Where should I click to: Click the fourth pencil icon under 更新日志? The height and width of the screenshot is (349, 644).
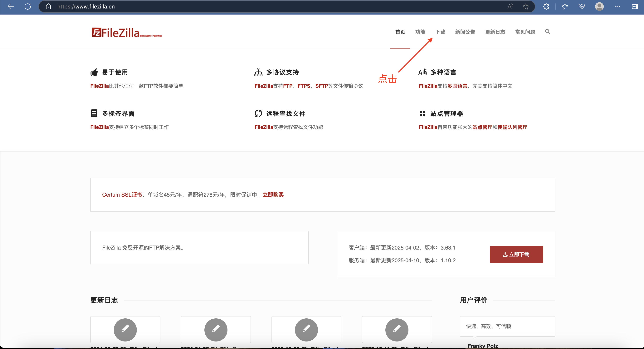397,330
